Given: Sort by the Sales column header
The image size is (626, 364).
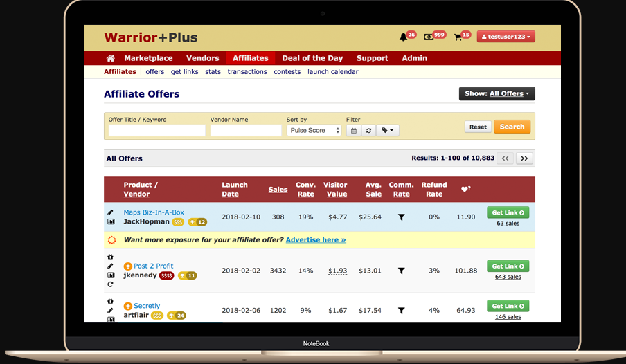Looking at the screenshot, I should (278, 189).
